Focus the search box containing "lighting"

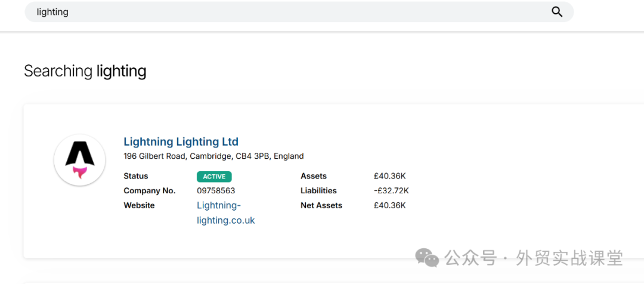click(286, 12)
